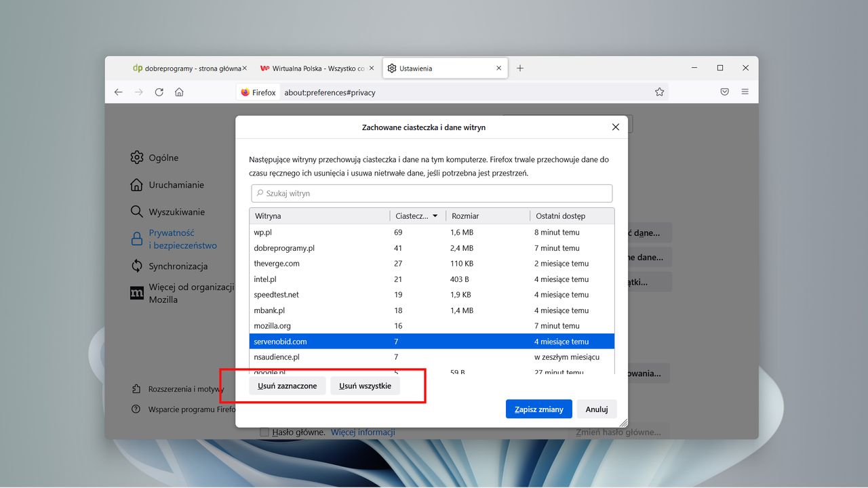This screenshot has height=488, width=868.
Task: Toggle the Hasło główne checkbox
Action: point(264,432)
